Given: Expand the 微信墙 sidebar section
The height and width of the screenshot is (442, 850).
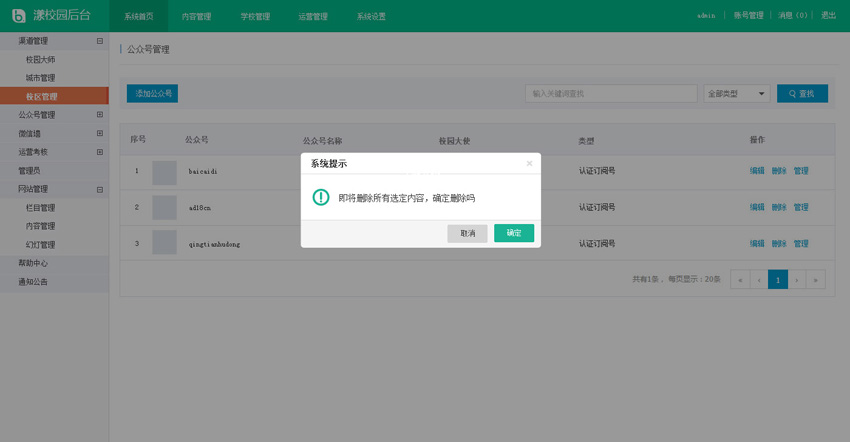Looking at the screenshot, I should pyautogui.click(x=99, y=133).
